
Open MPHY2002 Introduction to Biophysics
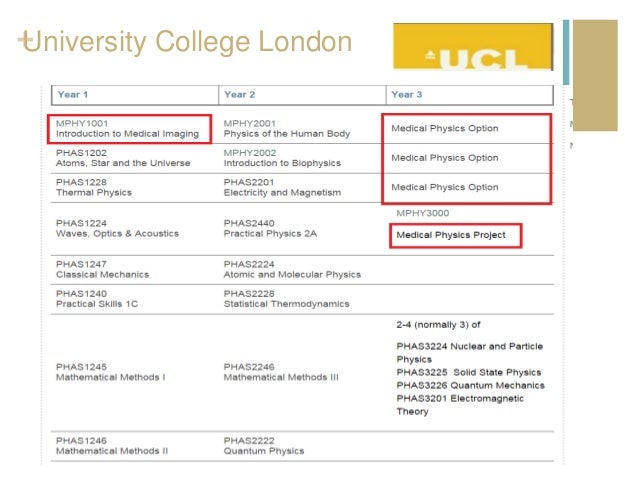pyautogui.click(x=282, y=158)
